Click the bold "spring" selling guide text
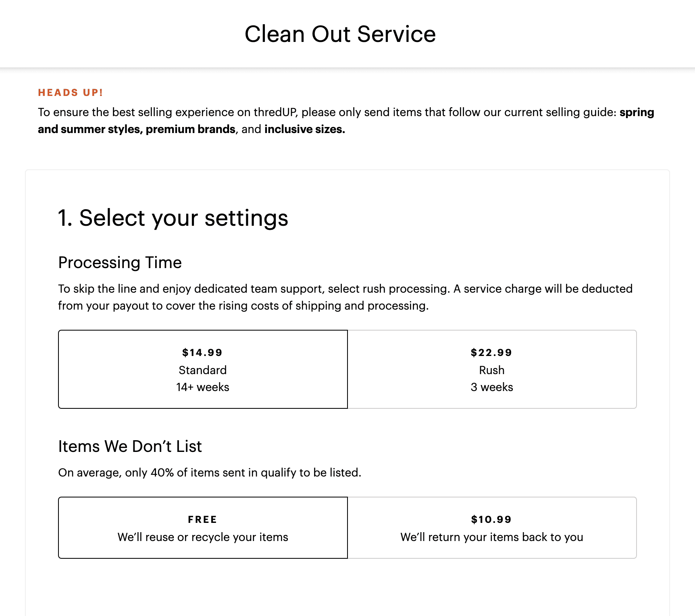695x616 pixels. tap(637, 112)
